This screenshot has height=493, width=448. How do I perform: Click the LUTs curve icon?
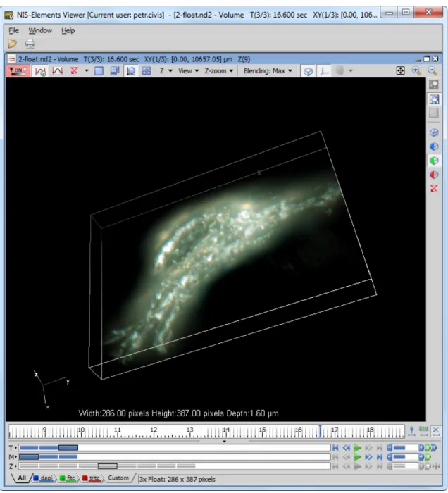58,70
